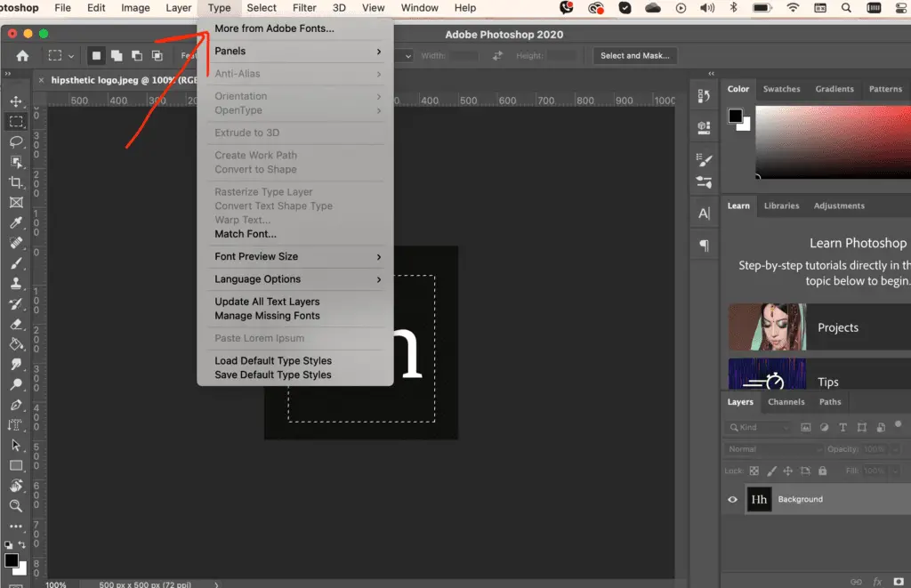Select the Crop tool
Image resolution: width=911 pixels, height=588 pixels.
coord(16,181)
